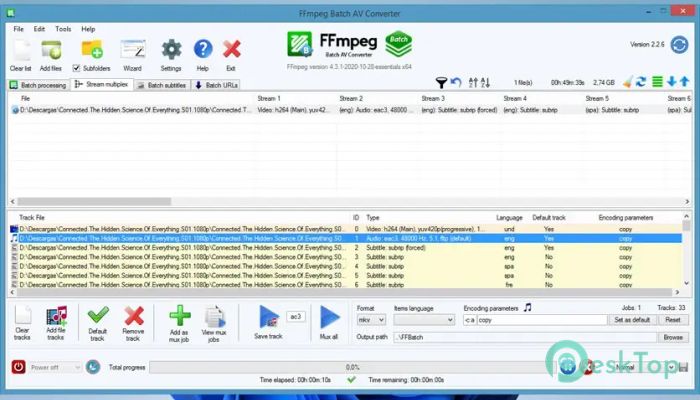Switch to the Batch processing tab
The height and width of the screenshot is (400, 700).
coord(38,85)
